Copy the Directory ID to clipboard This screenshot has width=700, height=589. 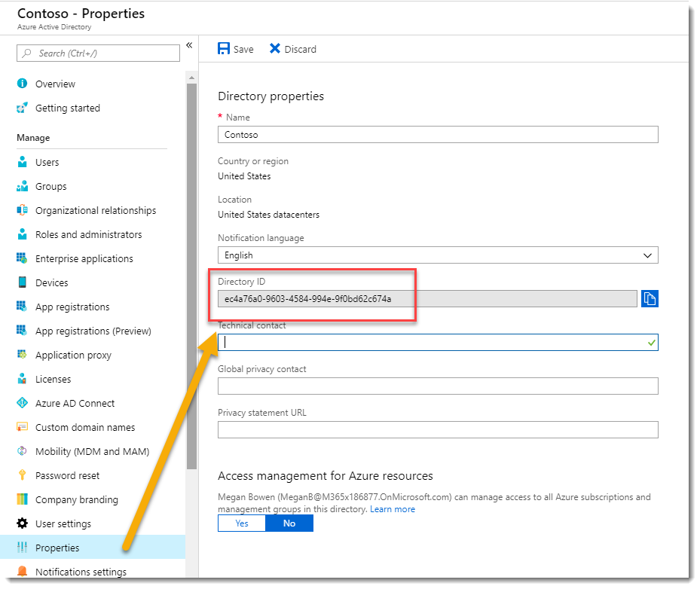tap(650, 298)
